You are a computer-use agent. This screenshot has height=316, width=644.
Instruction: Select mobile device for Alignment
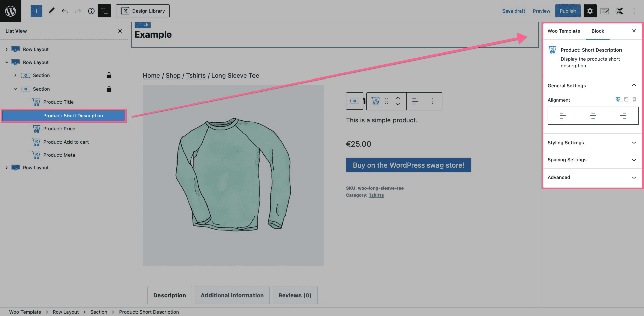634,99
